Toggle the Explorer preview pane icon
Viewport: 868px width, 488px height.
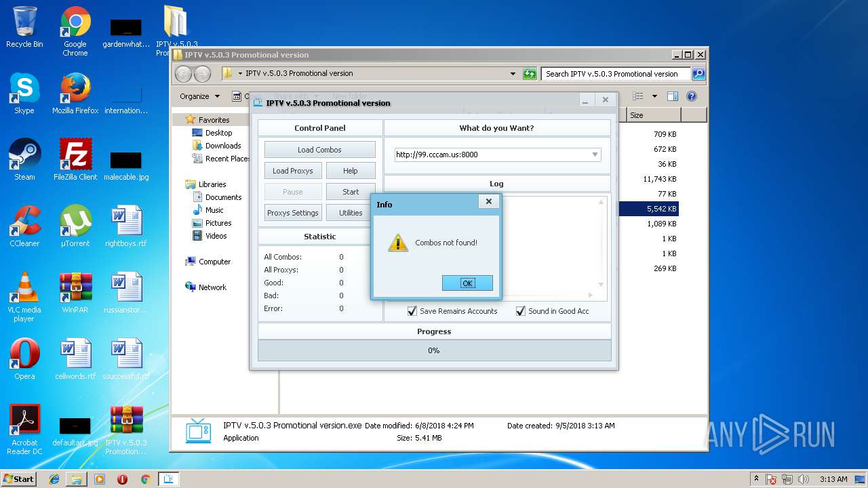click(x=672, y=96)
